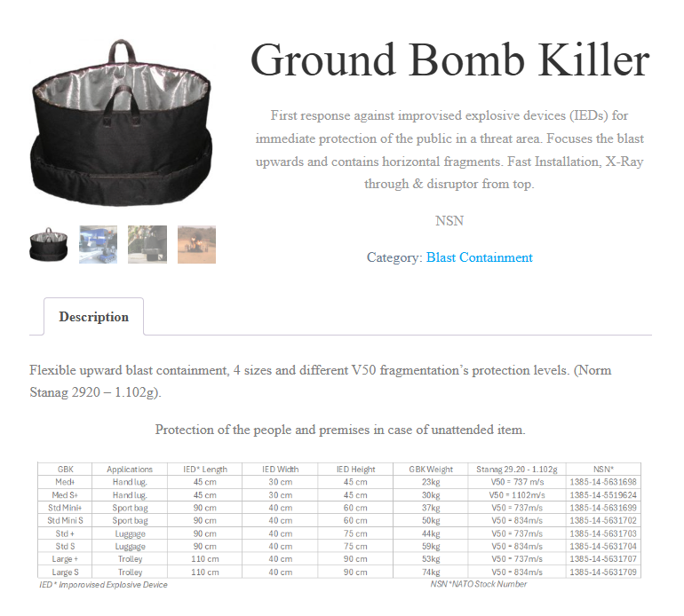Screen dimensions: 684x616
Task: Click the unattended item protection sentence
Action: (340, 430)
